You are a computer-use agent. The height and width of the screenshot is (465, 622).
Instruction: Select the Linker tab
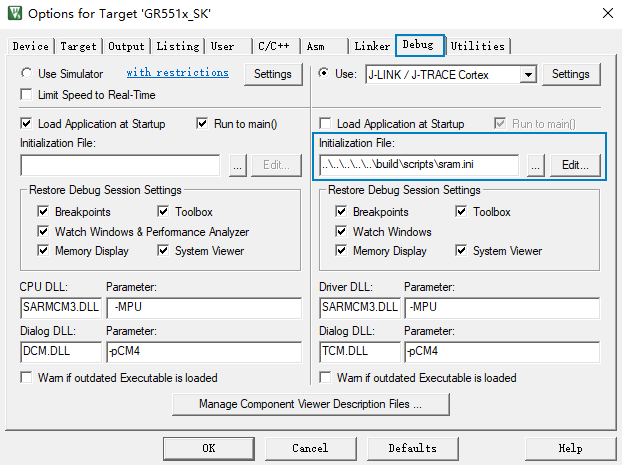372,46
